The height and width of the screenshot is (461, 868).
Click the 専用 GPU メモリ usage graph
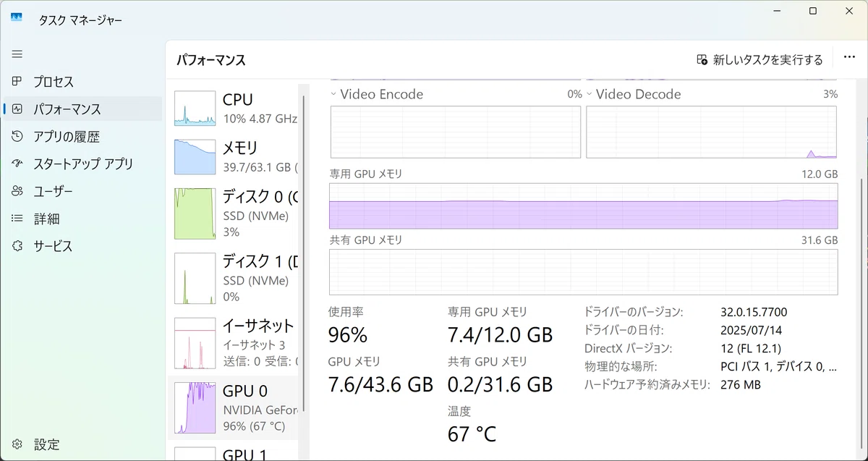pyautogui.click(x=584, y=206)
